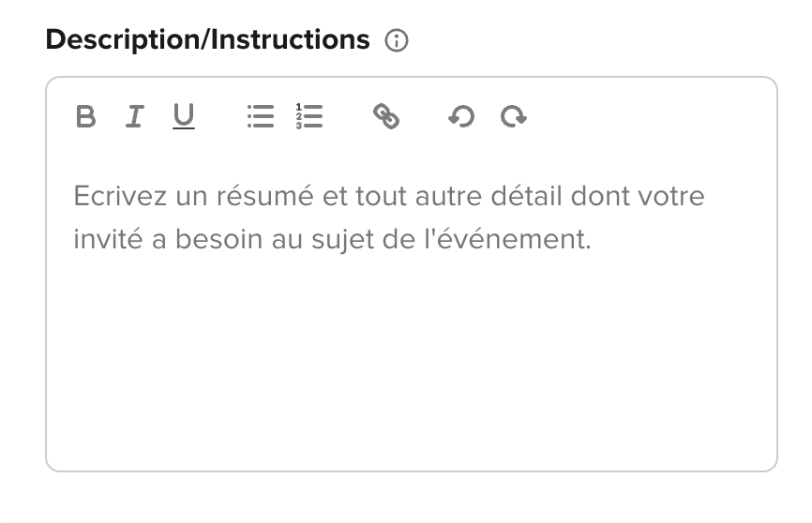Turn on bold text style

[86, 116]
